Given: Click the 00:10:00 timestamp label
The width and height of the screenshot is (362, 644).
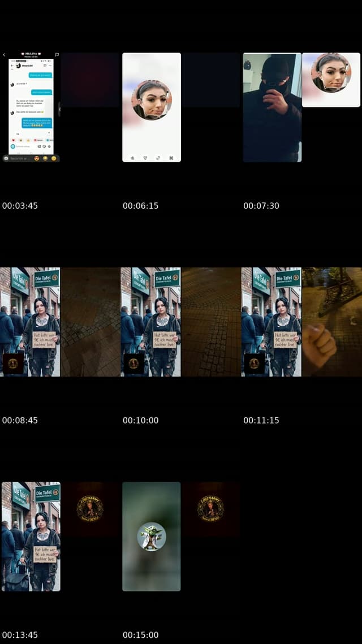Looking at the screenshot, I should click(140, 421).
